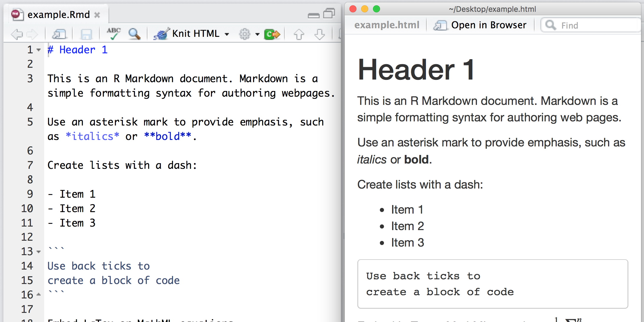Click the '**bold**' markup in the editor

(x=168, y=136)
